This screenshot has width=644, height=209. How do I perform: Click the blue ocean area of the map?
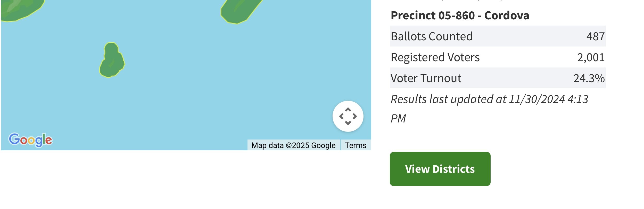(x=206, y=78)
